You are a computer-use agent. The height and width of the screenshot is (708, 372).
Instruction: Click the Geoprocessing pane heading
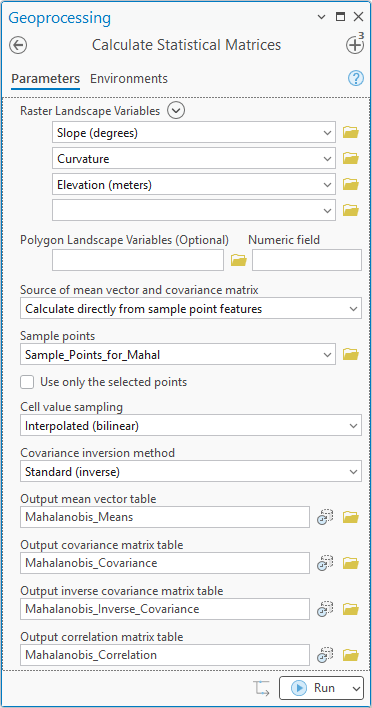click(x=60, y=18)
